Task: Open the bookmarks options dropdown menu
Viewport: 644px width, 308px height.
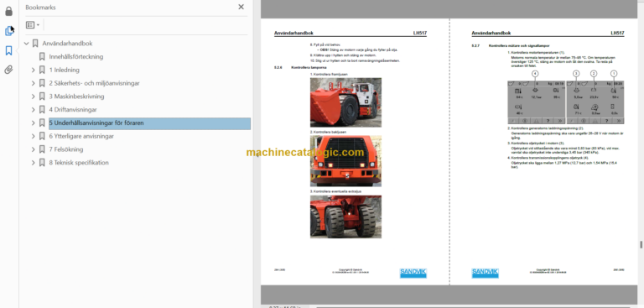Action: tap(33, 25)
